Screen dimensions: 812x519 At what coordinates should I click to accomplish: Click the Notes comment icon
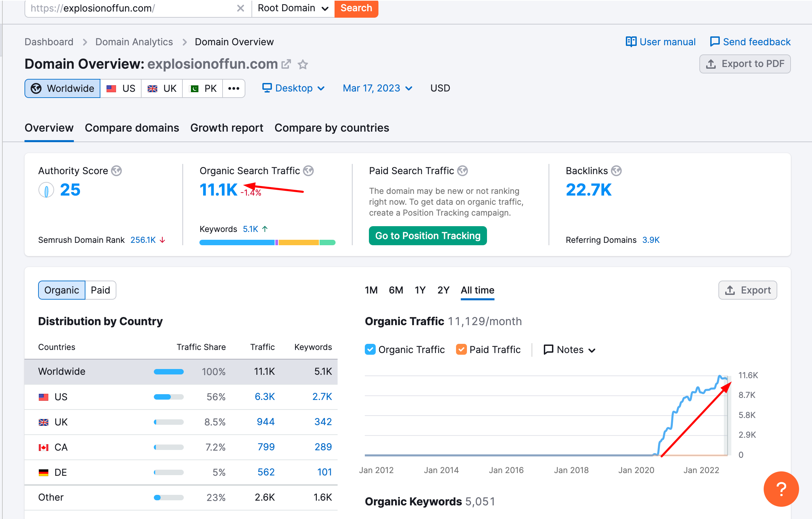[548, 350]
